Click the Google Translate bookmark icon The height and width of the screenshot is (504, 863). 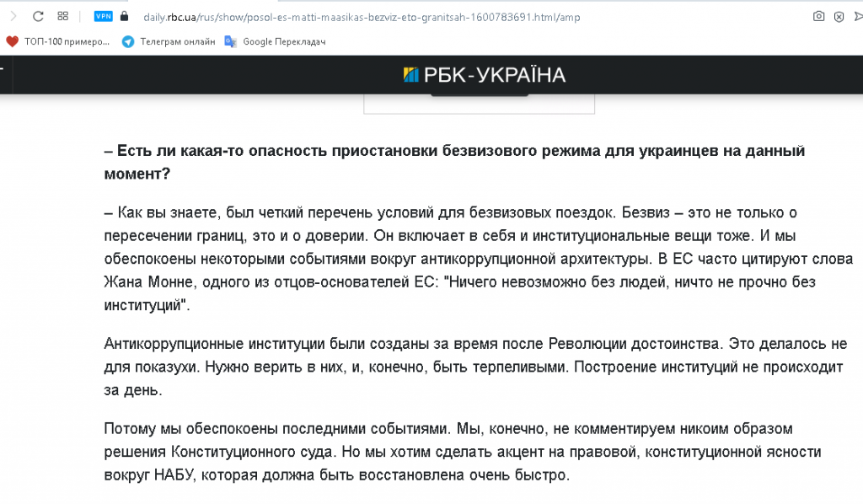click(x=231, y=42)
